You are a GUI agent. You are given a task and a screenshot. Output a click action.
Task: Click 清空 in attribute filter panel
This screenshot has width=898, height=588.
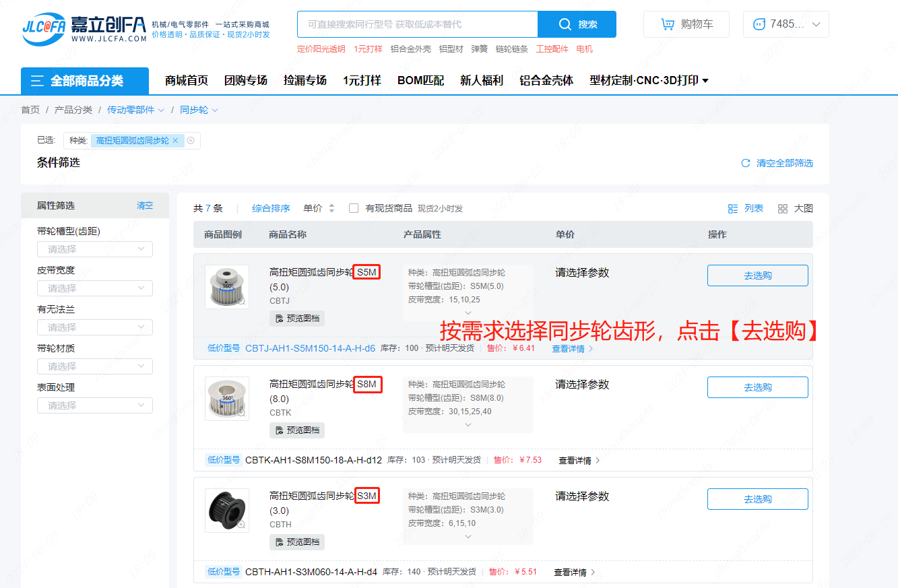(x=145, y=205)
